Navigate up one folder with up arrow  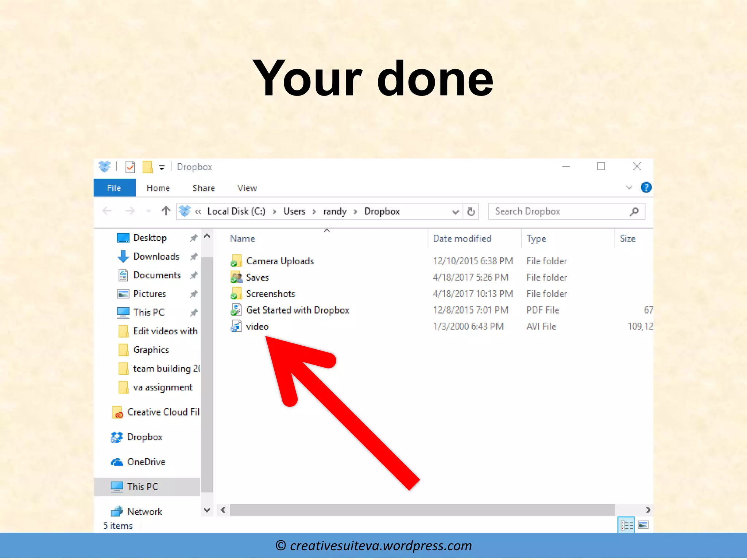click(166, 211)
